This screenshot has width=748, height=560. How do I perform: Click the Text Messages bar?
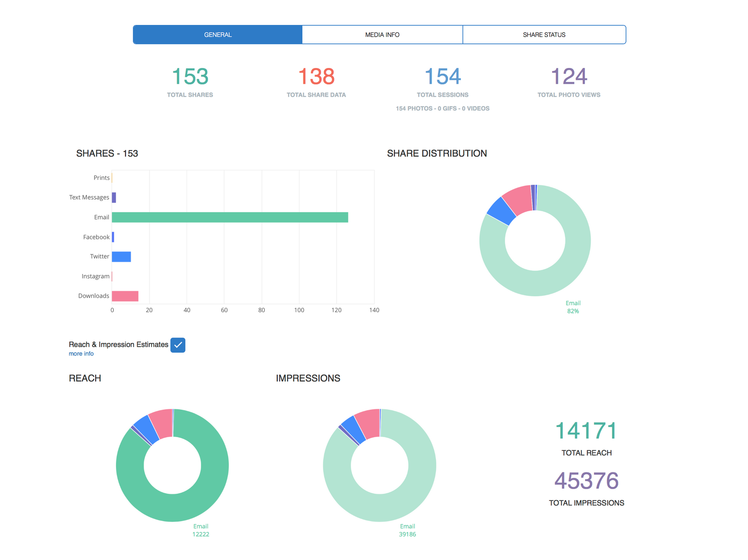pyautogui.click(x=114, y=198)
